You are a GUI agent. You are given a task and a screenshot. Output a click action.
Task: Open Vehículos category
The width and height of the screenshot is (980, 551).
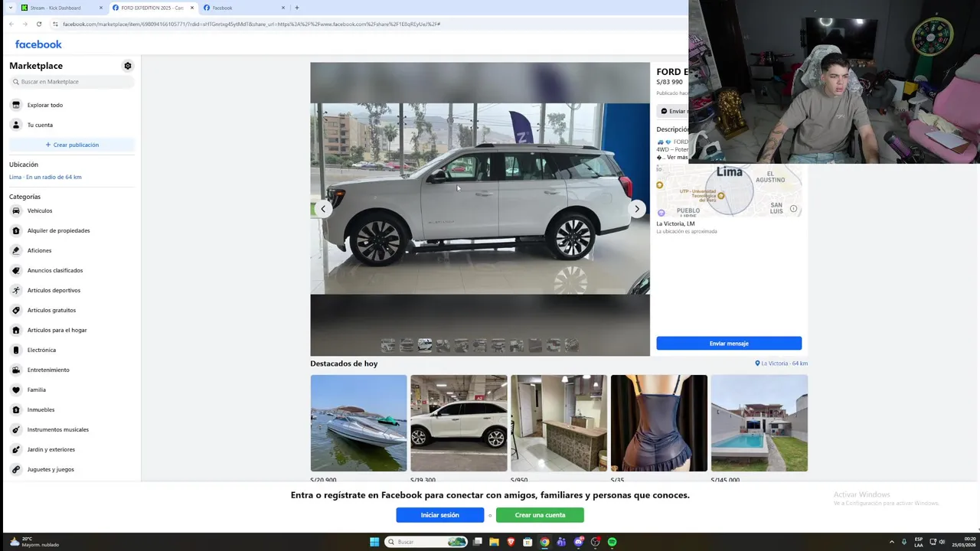click(72, 210)
